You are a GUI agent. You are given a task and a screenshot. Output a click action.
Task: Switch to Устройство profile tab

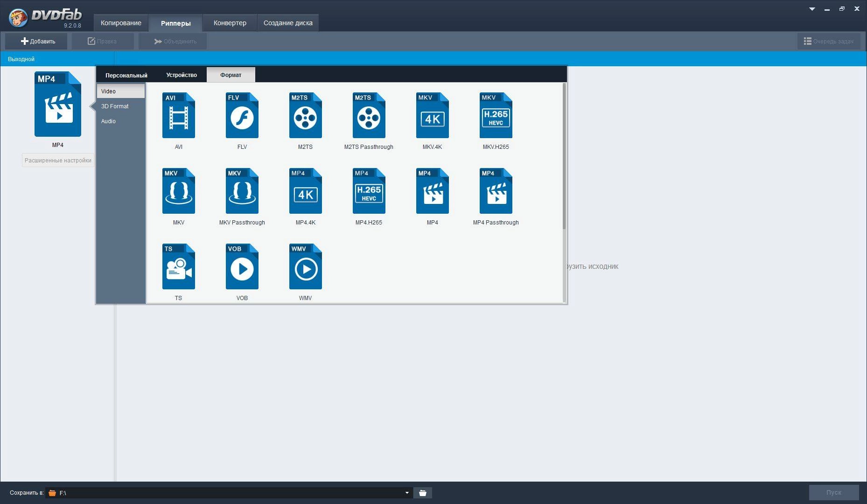coord(182,75)
